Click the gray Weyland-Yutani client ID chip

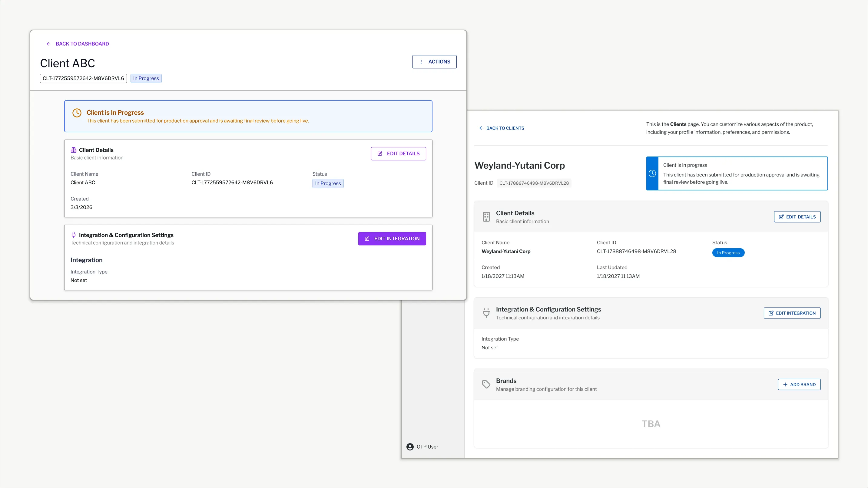pos(534,183)
